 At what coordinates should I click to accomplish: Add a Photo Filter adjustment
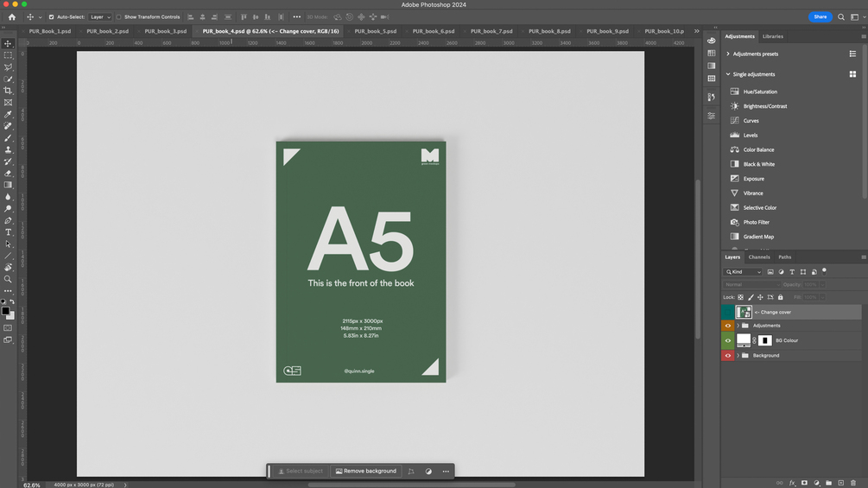(757, 222)
